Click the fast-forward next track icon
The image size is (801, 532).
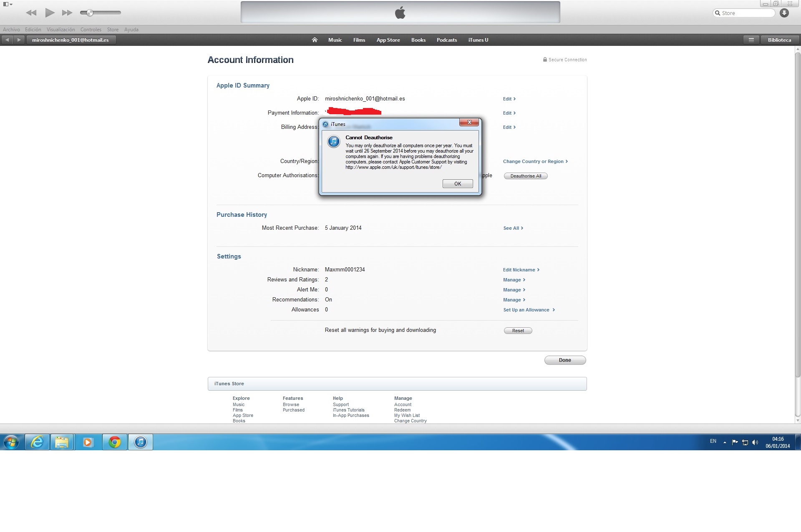point(67,13)
